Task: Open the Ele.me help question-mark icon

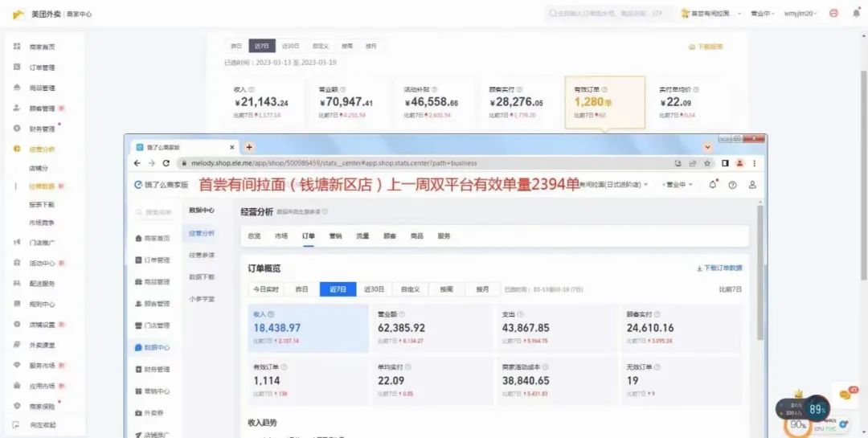Action: click(732, 185)
